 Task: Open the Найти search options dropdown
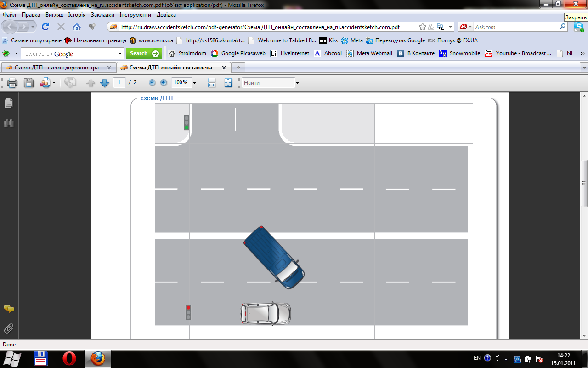click(297, 83)
